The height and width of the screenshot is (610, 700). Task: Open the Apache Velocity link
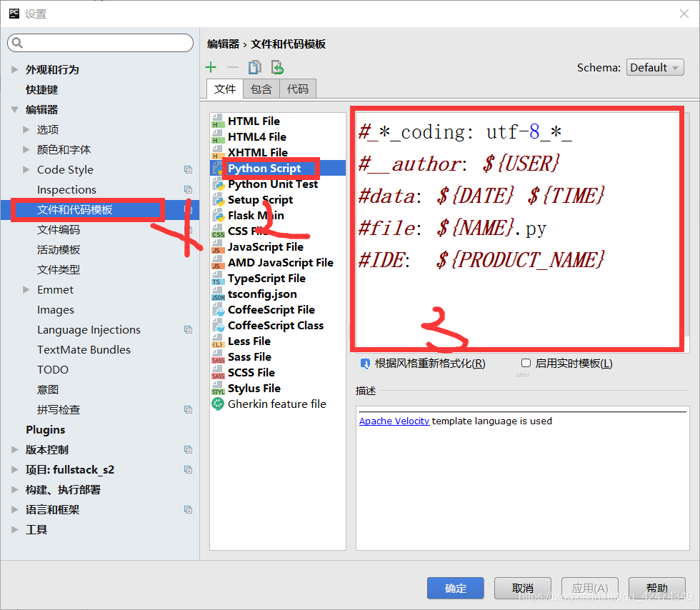tap(394, 421)
